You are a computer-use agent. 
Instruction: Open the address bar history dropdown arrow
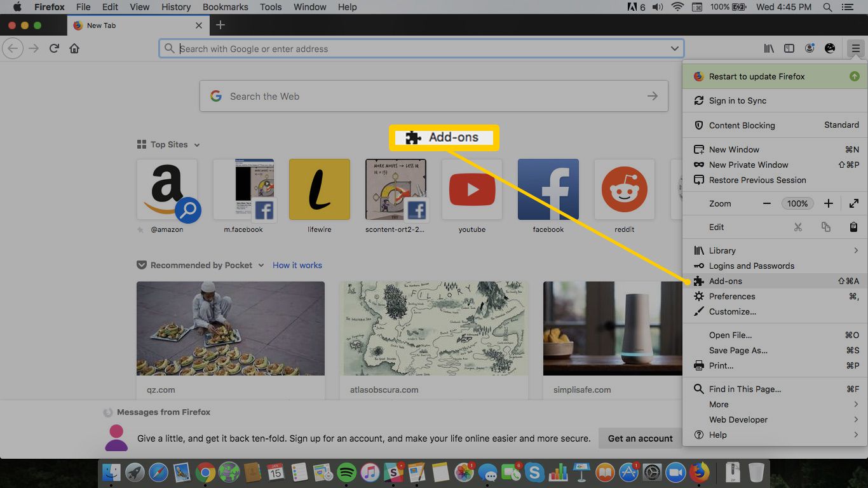674,48
